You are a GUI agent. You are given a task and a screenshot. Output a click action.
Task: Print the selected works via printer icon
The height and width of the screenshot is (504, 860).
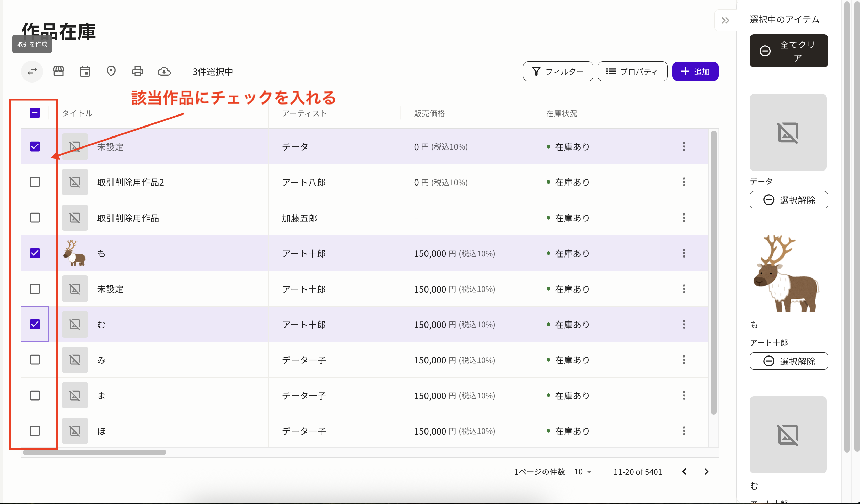[x=138, y=71]
